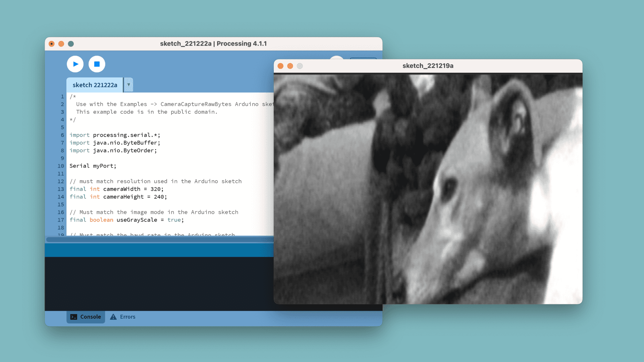
Task: Close the sketch_221219a output window
Action: click(x=280, y=66)
